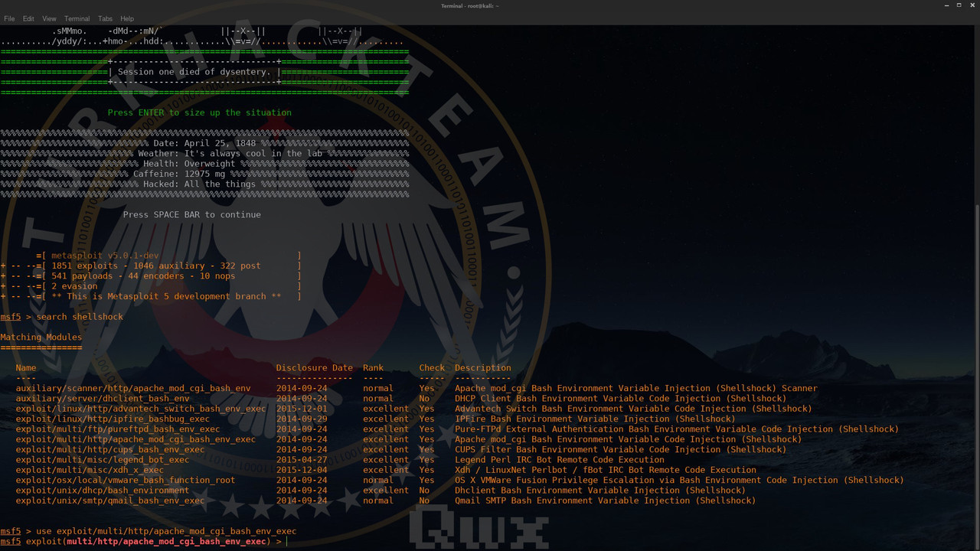This screenshot has height=551, width=980.
Task: Click 'Session one died of dysentery.' banner text
Action: [x=194, y=72]
